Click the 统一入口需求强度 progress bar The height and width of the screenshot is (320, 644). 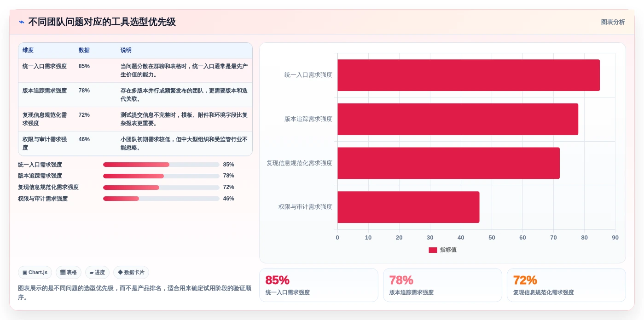pos(161,165)
